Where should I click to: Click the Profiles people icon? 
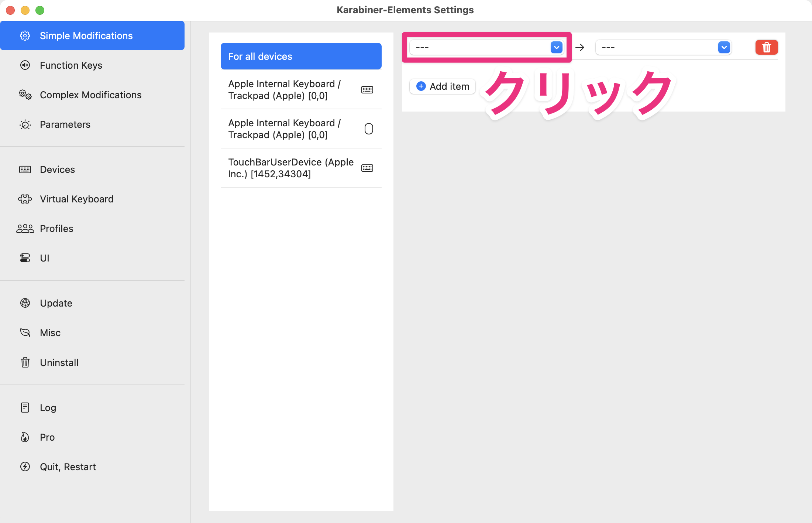pyautogui.click(x=25, y=228)
